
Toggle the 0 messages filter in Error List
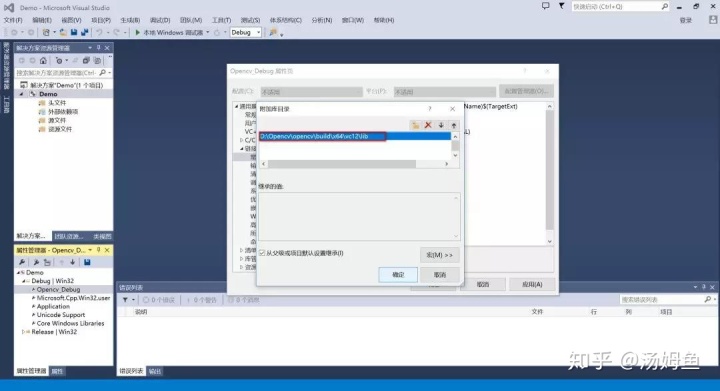pos(244,300)
